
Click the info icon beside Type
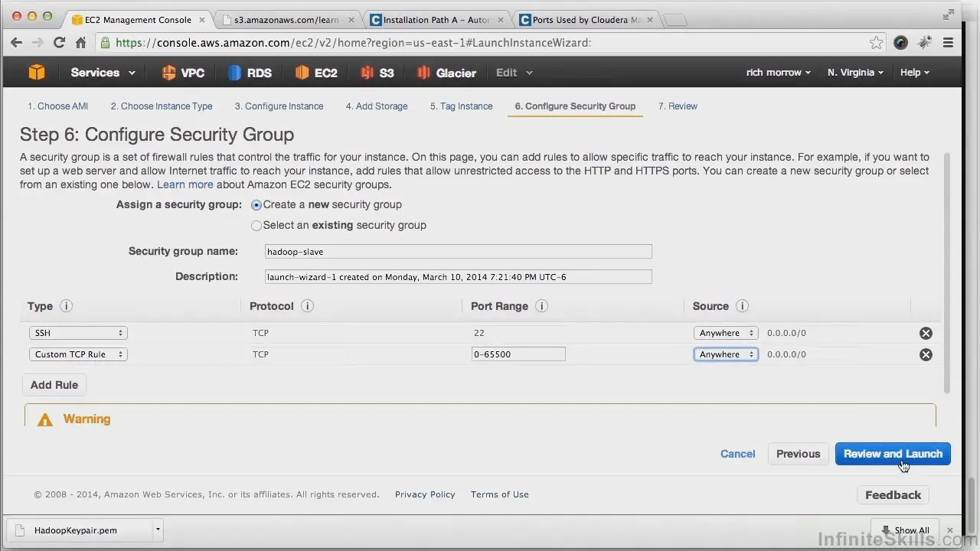(x=66, y=306)
